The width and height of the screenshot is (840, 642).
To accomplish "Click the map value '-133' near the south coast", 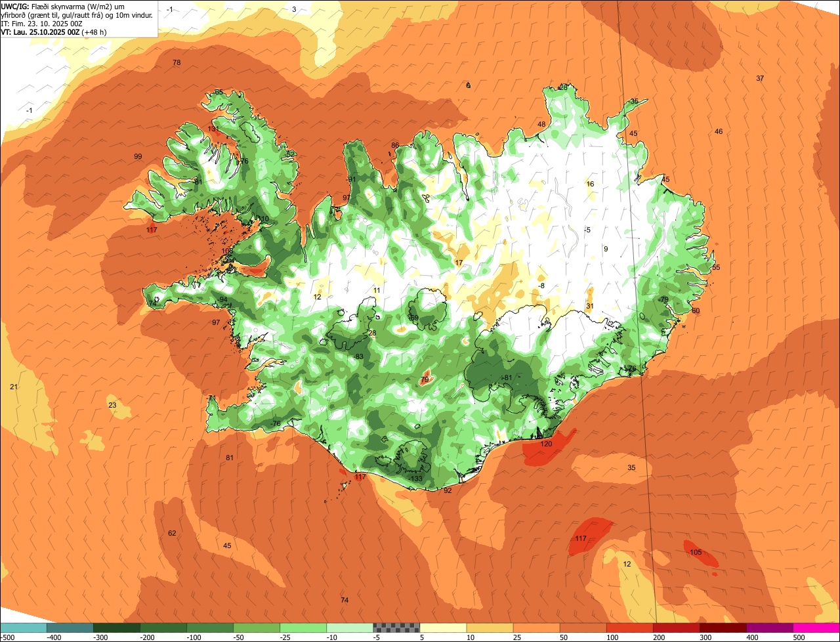I will pos(415,479).
